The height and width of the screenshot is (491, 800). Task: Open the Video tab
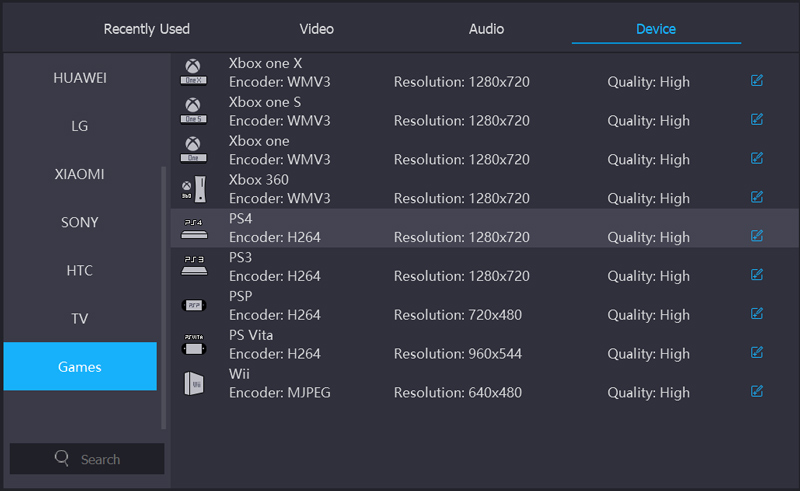click(317, 29)
